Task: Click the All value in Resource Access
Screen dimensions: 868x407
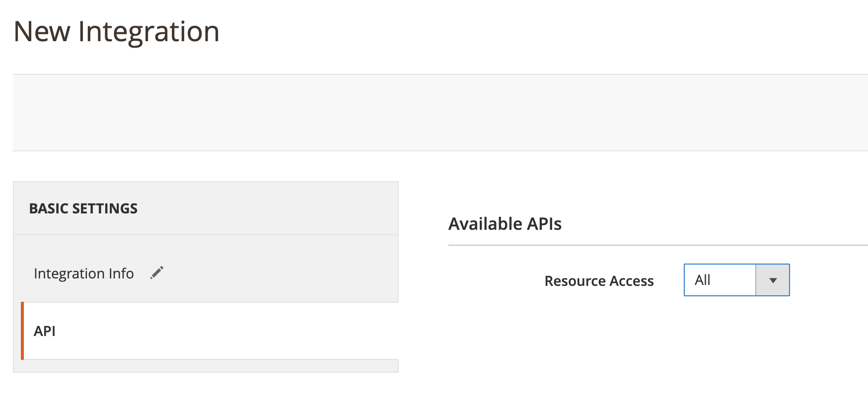Action: [703, 280]
